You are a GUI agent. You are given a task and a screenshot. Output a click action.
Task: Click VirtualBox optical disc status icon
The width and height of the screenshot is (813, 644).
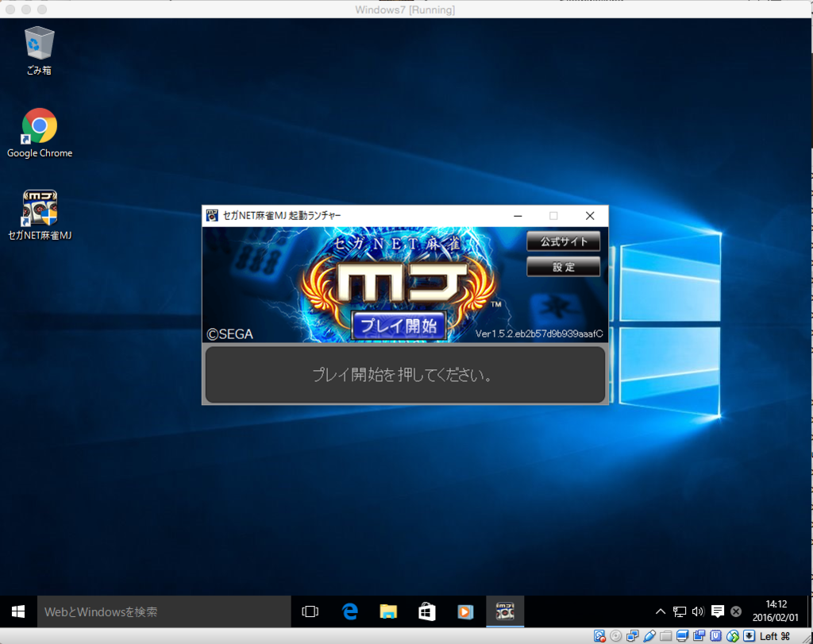point(616,636)
